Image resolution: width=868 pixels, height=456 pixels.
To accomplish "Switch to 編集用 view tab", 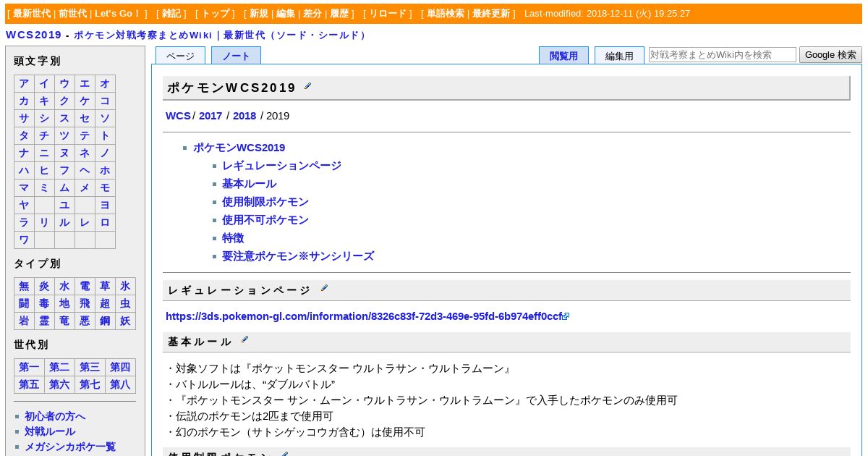I will (x=619, y=56).
